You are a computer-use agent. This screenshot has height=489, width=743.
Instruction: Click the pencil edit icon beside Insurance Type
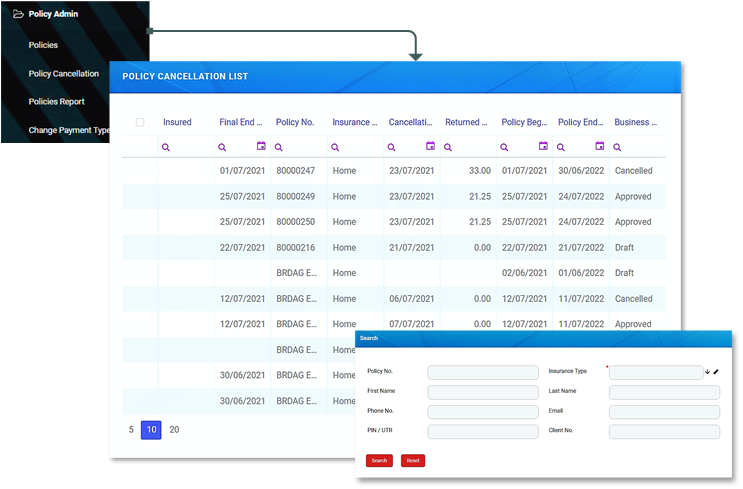(x=716, y=372)
